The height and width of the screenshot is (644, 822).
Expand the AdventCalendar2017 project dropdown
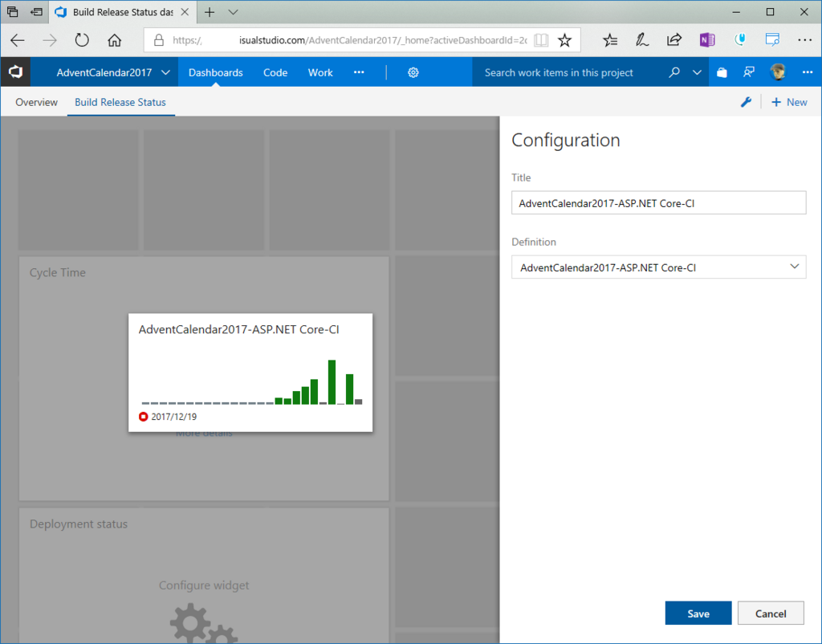click(x=165, y=72)
